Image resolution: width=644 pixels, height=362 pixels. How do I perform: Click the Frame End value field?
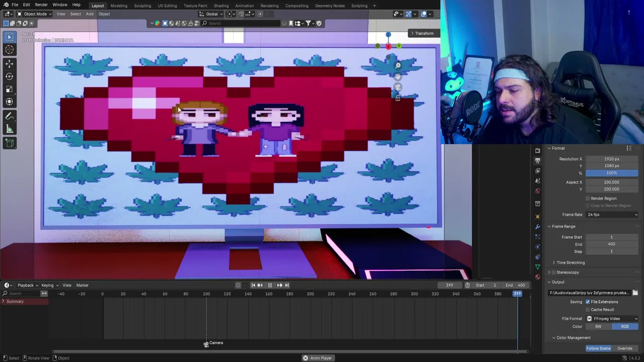(612, 244)
